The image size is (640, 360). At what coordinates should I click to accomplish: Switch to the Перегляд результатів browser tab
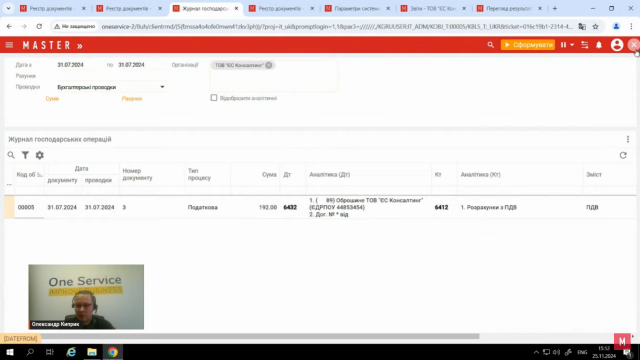pos(509,9)
